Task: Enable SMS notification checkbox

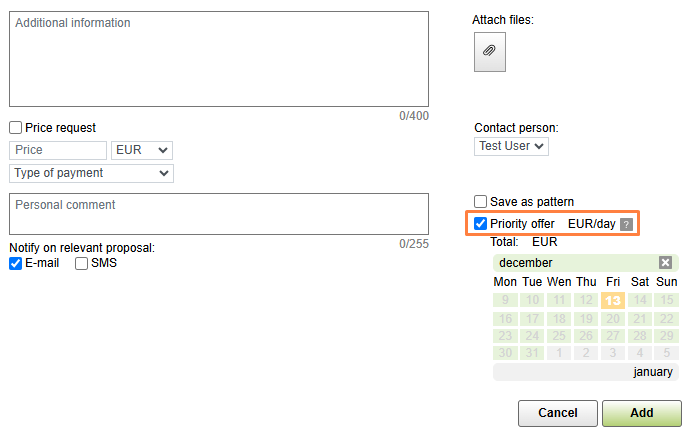Action: pos(82,264)
